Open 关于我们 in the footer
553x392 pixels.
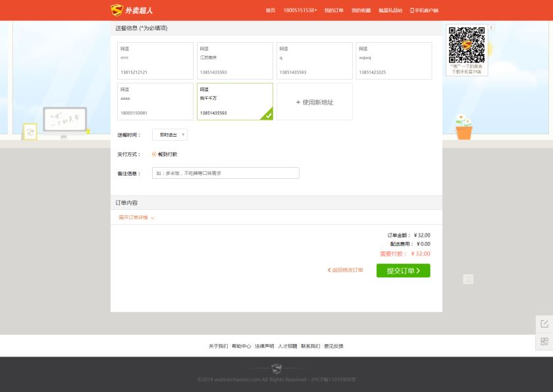pos(218,346)
